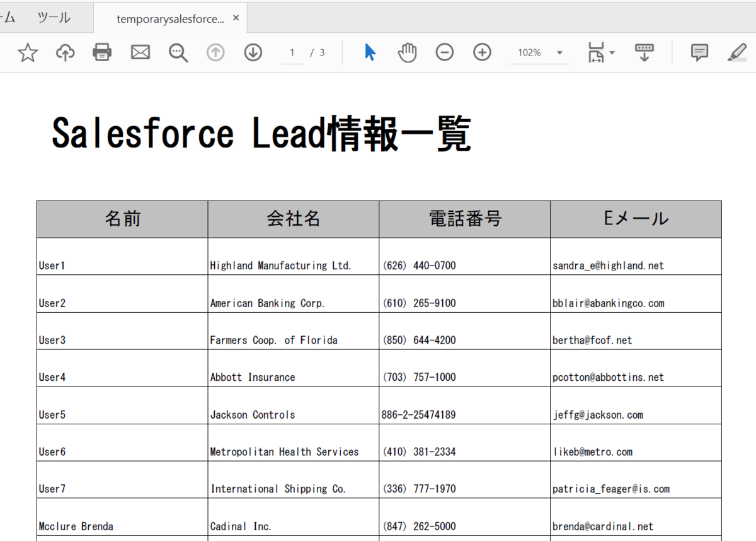Image resolution: width=756 pixels, height=541 pixels.
Task: Zoom out with the minus icon
Action: [x=445, y=52]
